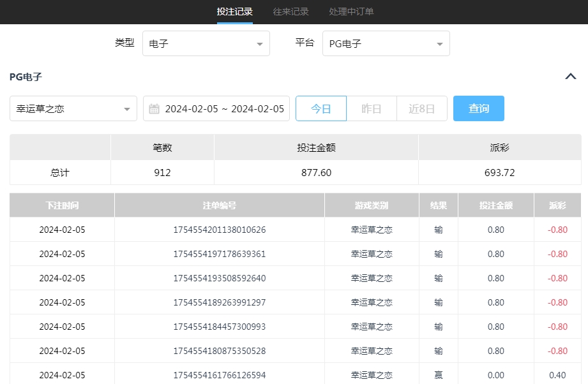Click the 赢 result row with 0.40 payout
This screenshot has width=588, height=384.
[x=438, y=375]
